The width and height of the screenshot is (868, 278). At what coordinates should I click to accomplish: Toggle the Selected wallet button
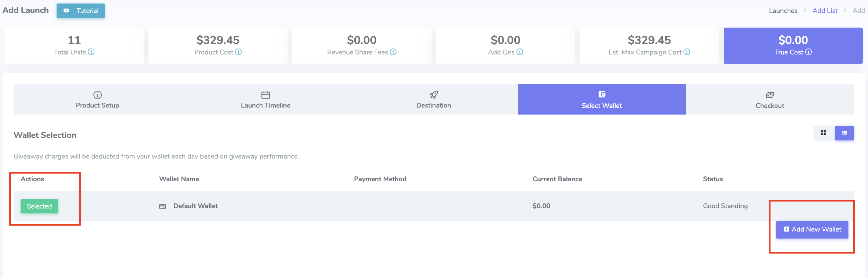tap(39, 206)
